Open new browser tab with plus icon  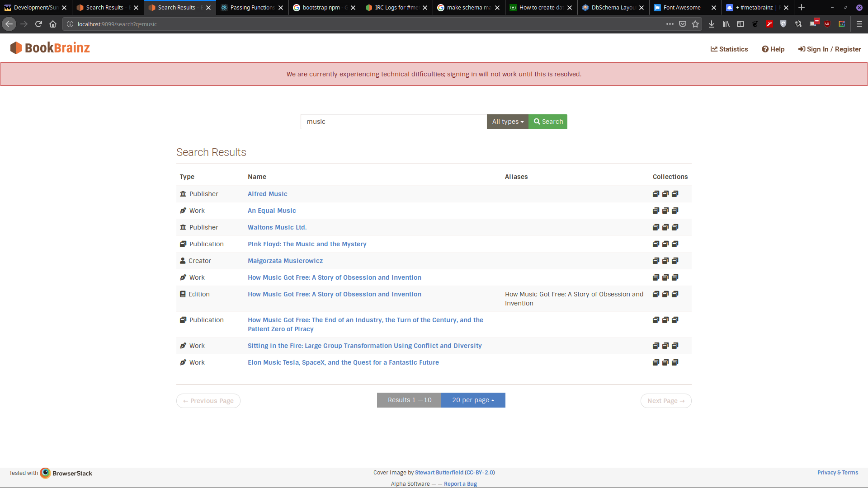tap(802, 7)
